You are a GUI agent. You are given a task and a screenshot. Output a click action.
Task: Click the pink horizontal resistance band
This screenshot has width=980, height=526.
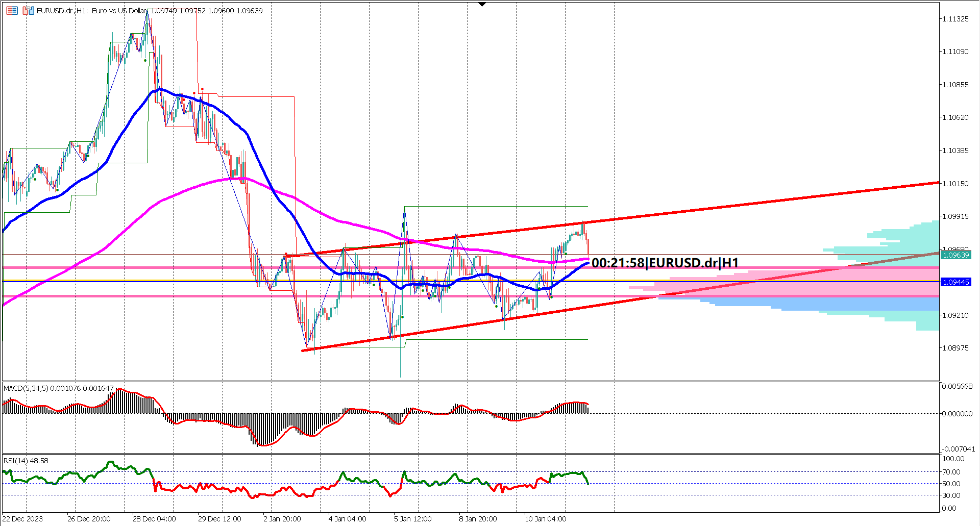(x=102, y=266)
